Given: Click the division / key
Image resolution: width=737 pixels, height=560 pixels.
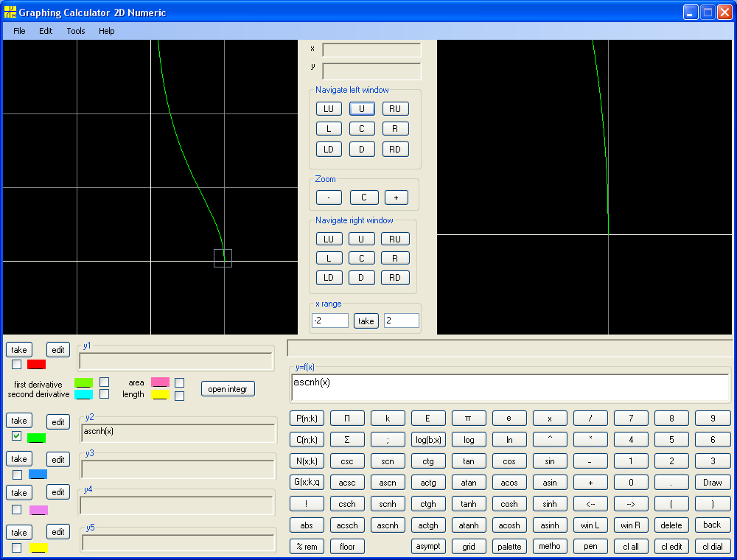Looking at the screenshot, I should click(x=590, y=418).
